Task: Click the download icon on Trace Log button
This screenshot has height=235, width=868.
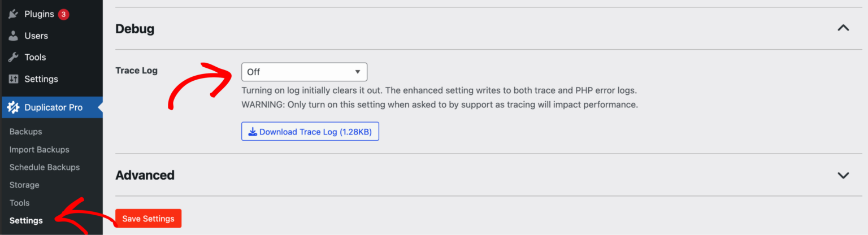Action: (253, 132)
